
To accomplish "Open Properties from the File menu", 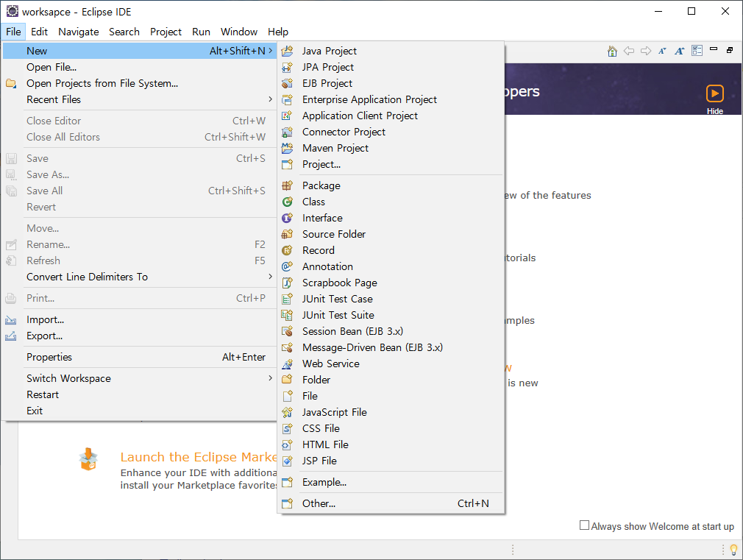I will coord(140,357).
